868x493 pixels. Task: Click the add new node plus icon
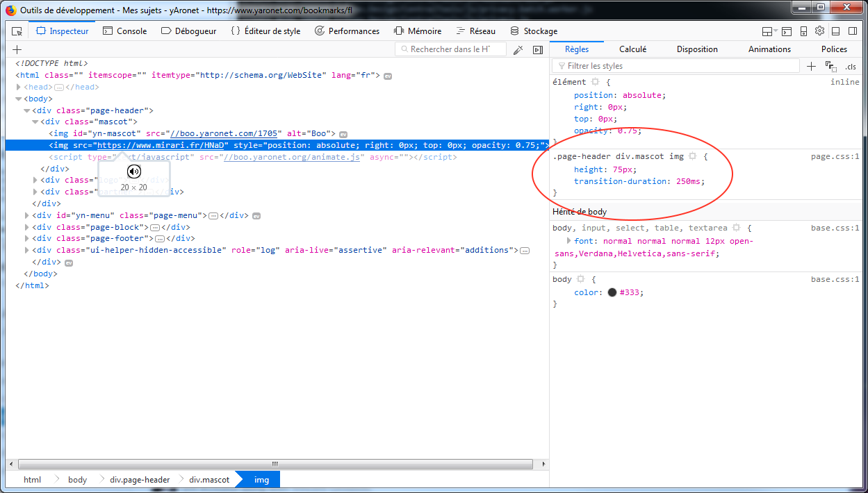pyautogui.click(x=17, y=49)
